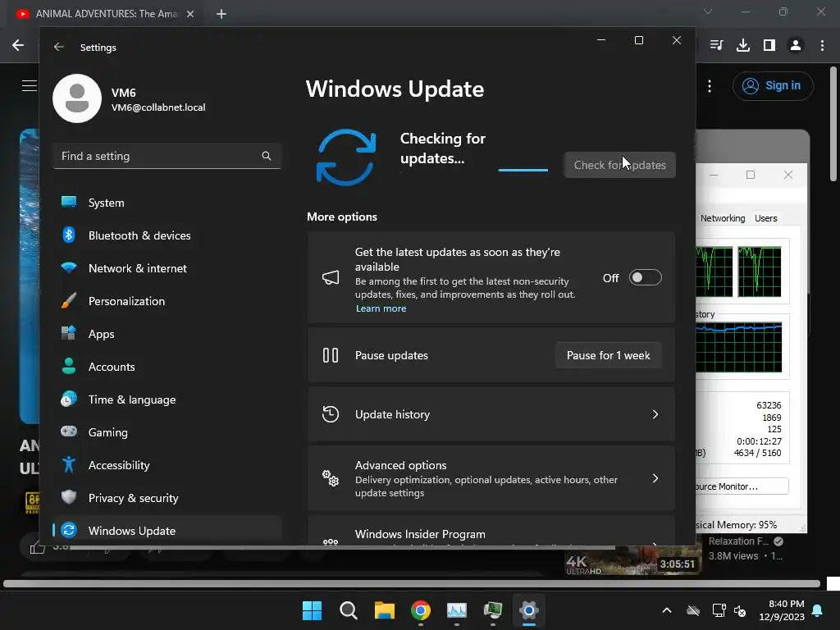Click browser horizontal scrollbar
840x630 pixels.
[412, 583]
